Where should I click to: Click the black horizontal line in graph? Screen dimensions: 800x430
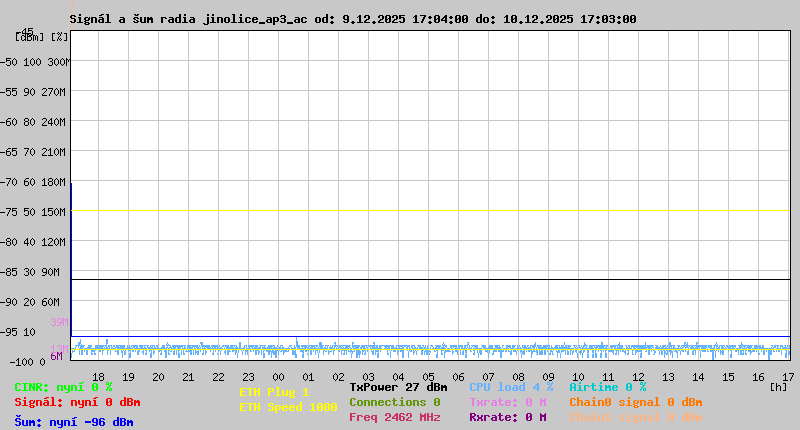[x=430, y=279]
